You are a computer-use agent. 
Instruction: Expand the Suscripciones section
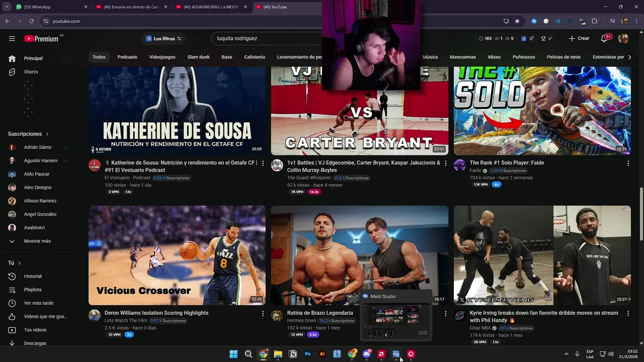pyautogui.click(x=28, y=134)
